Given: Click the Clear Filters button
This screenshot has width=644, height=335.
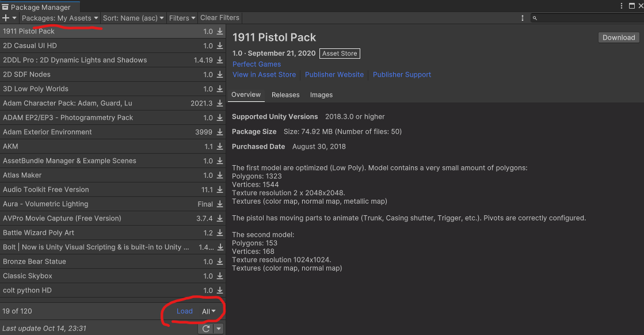Looking at the screenshot, I should click(220, 18).
